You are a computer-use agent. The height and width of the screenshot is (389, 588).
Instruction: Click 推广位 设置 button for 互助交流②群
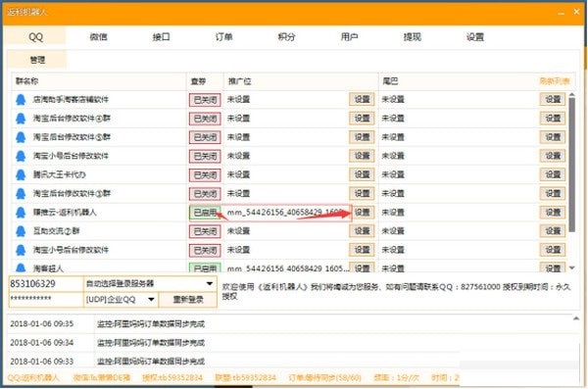tap(362, 230)
